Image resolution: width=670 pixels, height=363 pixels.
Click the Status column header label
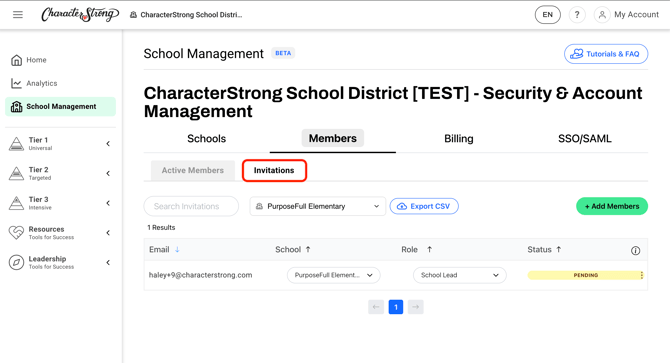(539, 249)
